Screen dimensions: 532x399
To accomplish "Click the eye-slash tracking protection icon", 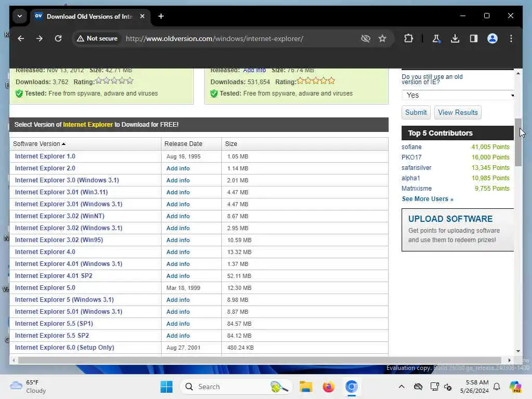I will click(365, 38).
